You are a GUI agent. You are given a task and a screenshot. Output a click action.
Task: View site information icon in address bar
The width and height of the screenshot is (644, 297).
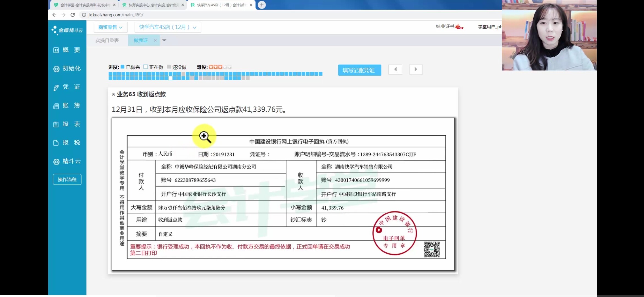tap(84, 15)
